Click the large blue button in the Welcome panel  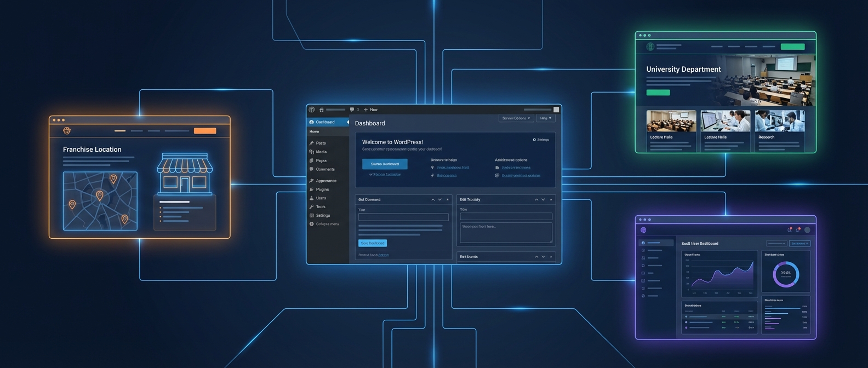pos(385,164)
